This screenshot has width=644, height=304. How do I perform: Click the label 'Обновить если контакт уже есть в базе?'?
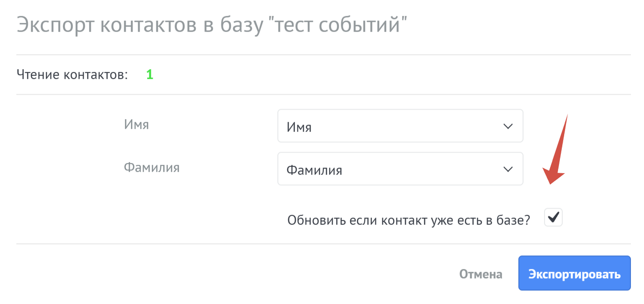click(x=409, y=220)
